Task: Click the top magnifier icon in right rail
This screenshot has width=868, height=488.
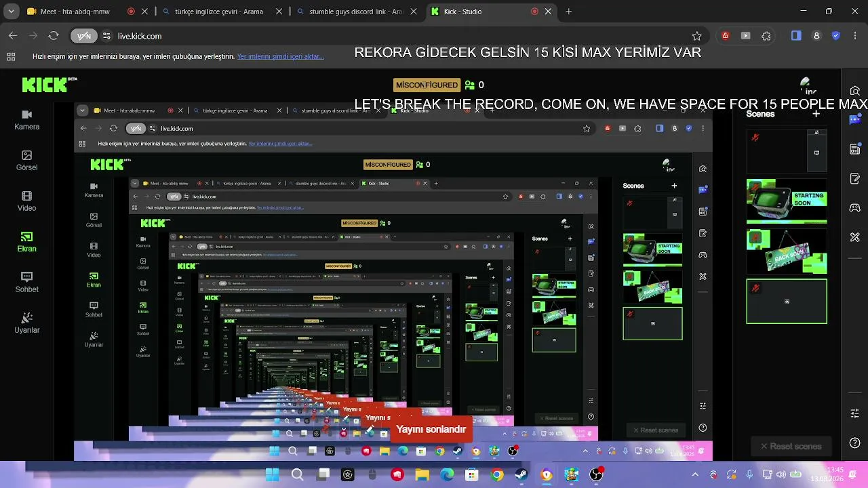Action: 855,91
